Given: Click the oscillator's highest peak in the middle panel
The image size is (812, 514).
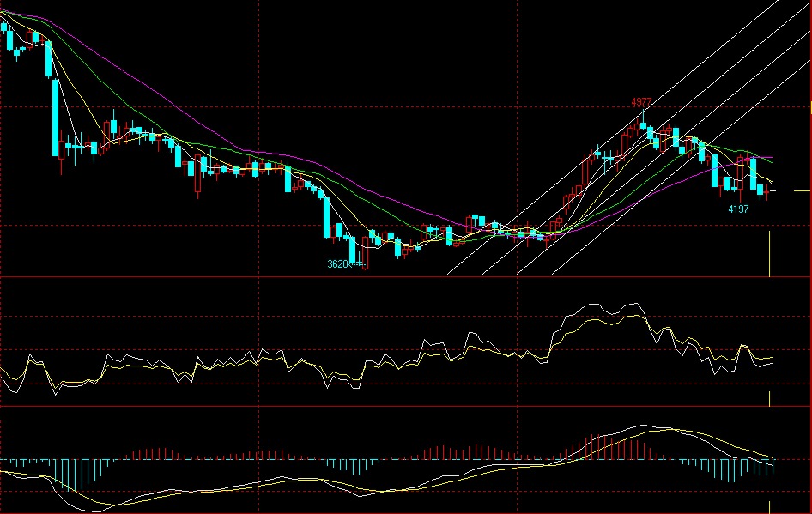Looking at the screenshot, I should (x=633, y=305).
